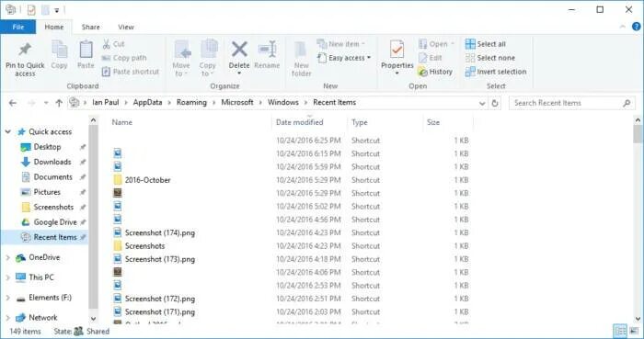Screen dimensions: 644x339
Task: Click the Paste ribbon icon
Action: tap(86, 51)
